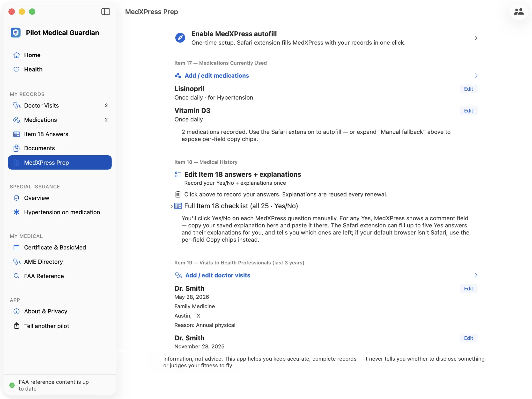Click the FAA reference content is up to date status

(x=54, y=385)
